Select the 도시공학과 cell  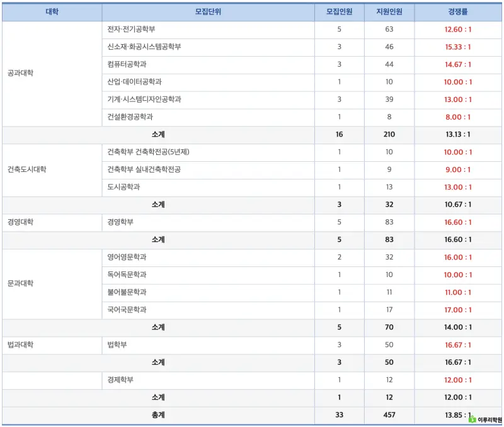(208, 187)
